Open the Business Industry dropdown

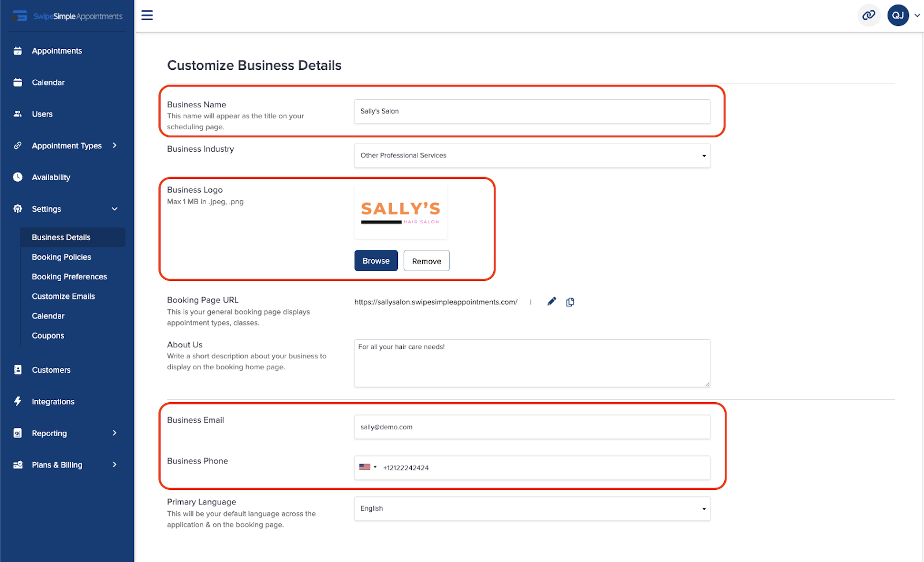(x=532, y=156)
